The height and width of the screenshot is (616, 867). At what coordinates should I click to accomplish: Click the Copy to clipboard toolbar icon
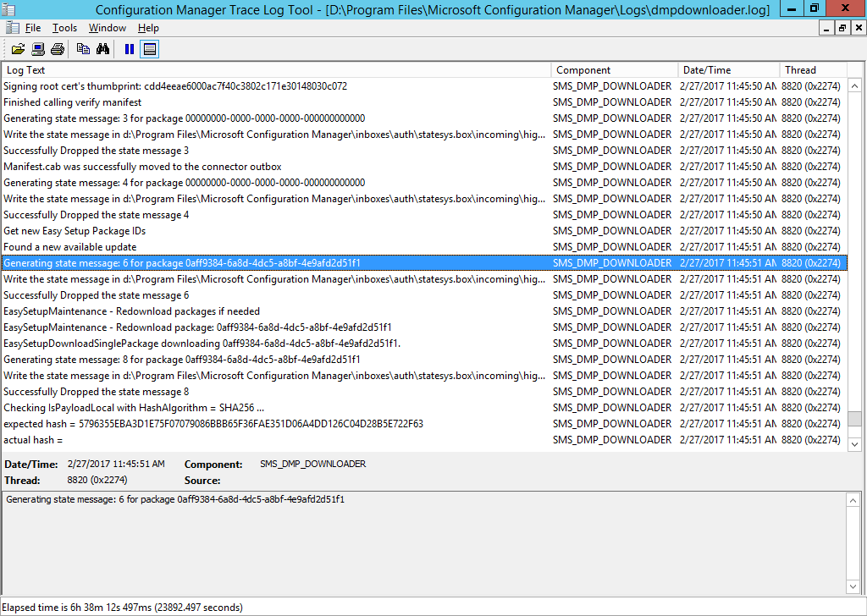tap(83, 49)
